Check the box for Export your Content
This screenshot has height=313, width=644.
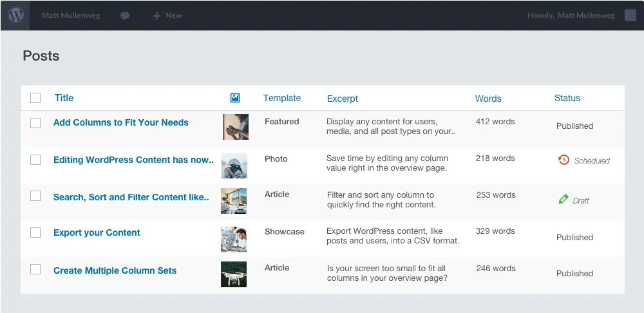35,232
